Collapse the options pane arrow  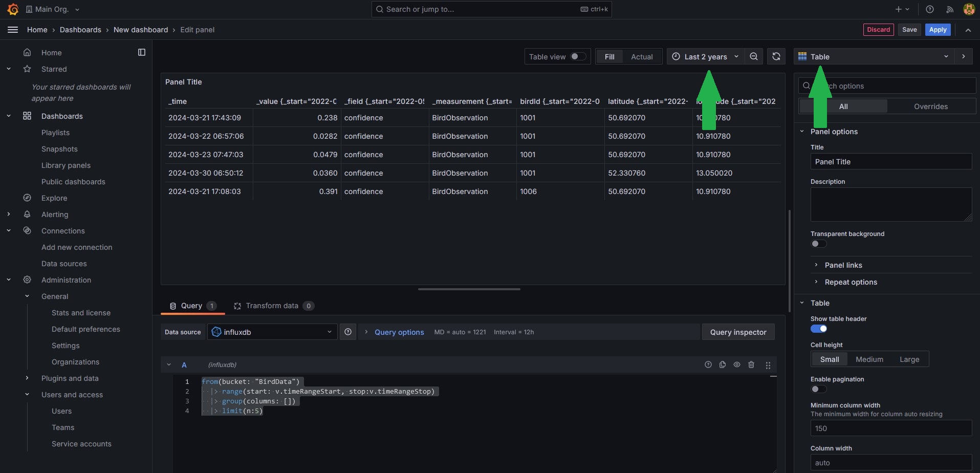coord(964,56)
